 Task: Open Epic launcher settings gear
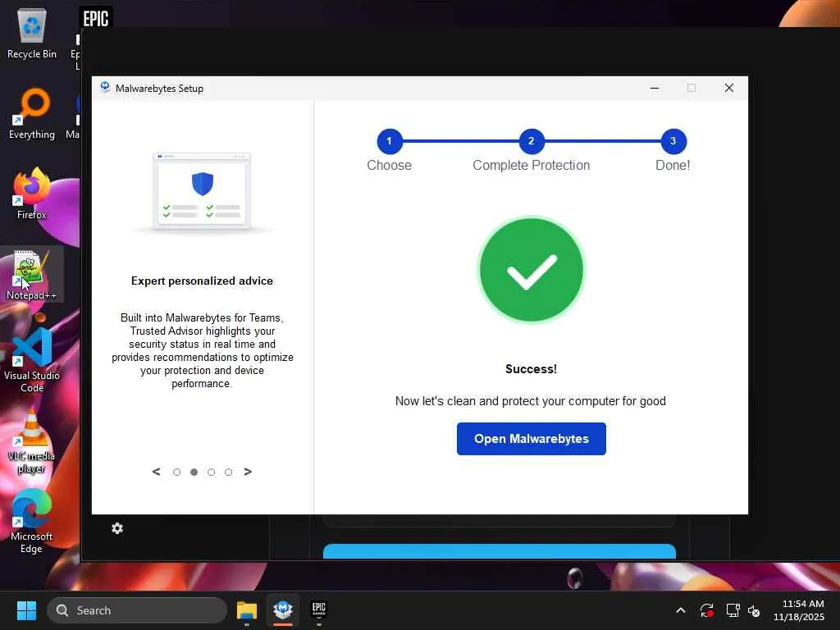click(117, 529)
